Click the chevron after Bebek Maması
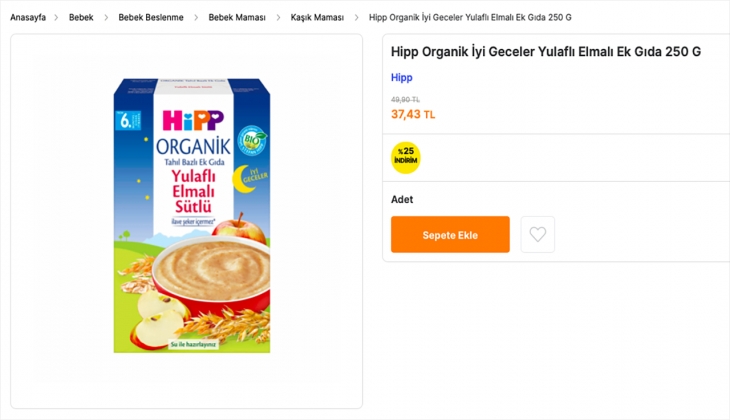This screenshot has height=420, width=730. 278,18
